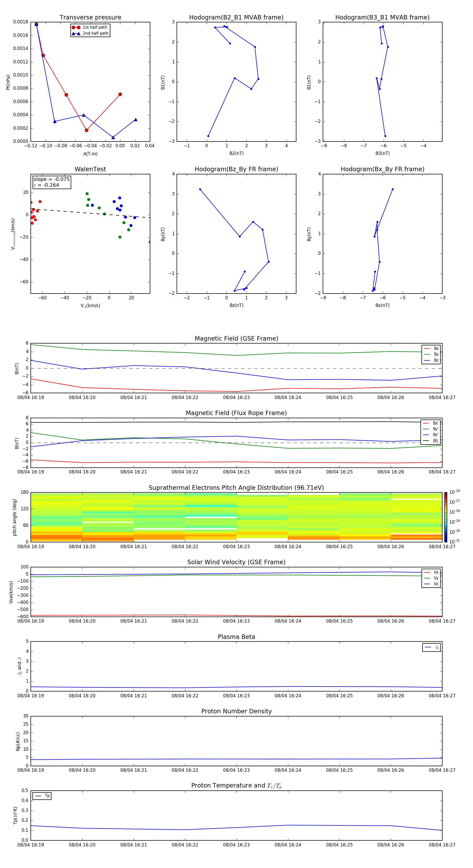Click the Np(#/cc) axis label
473x868 pixels.
[18, 741]
